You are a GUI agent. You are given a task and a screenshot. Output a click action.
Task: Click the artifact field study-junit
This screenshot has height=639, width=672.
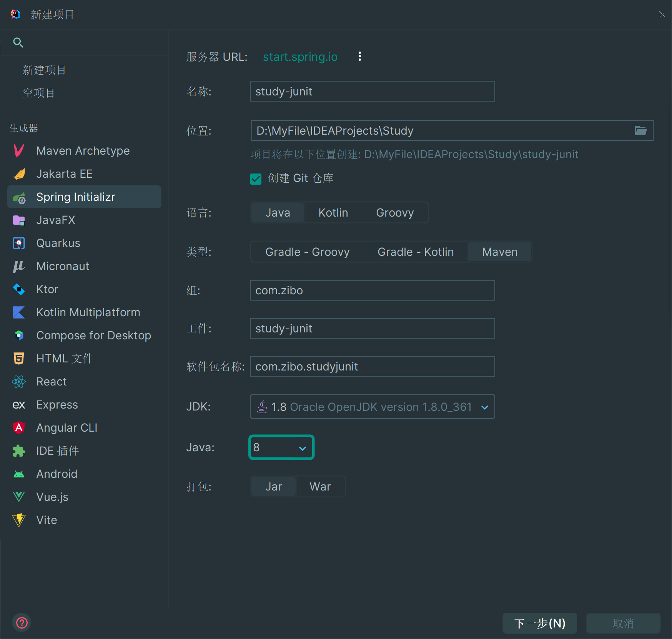point(372,328)
